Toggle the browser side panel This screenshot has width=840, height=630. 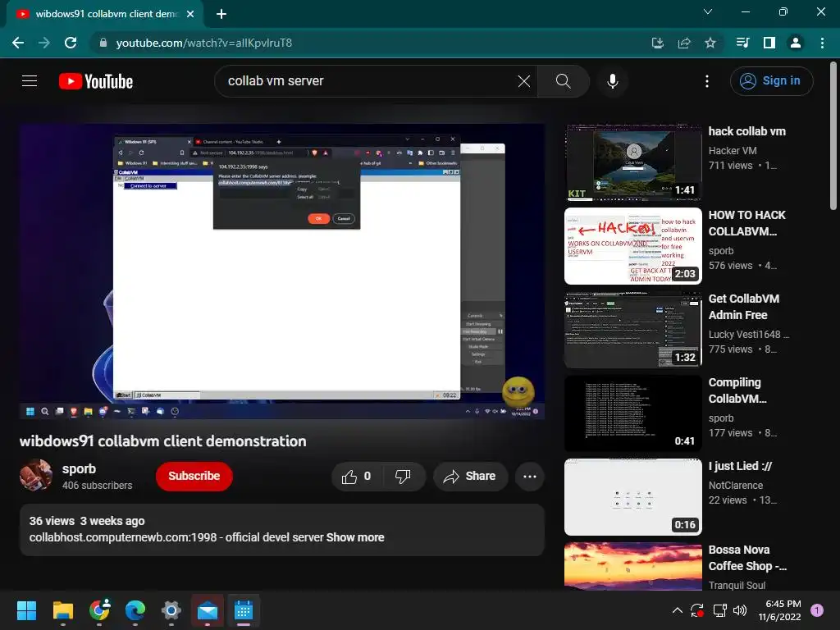pos(769,43)
